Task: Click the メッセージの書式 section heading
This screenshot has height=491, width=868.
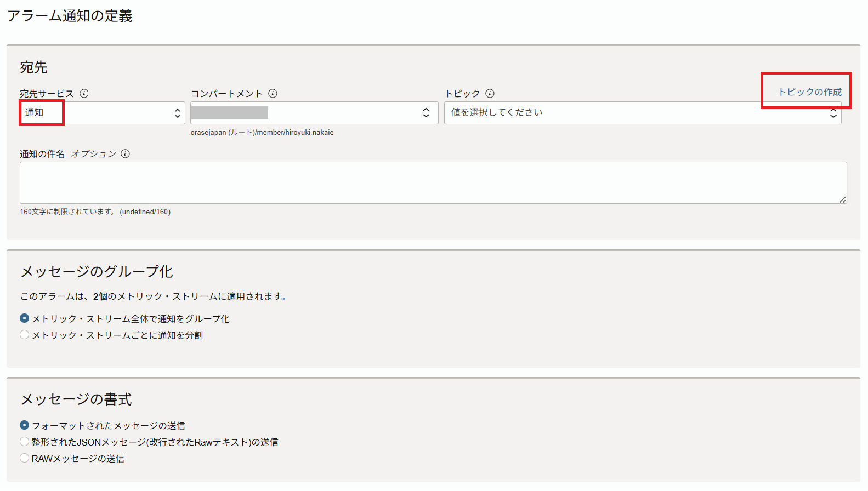Action: point(76,399)
